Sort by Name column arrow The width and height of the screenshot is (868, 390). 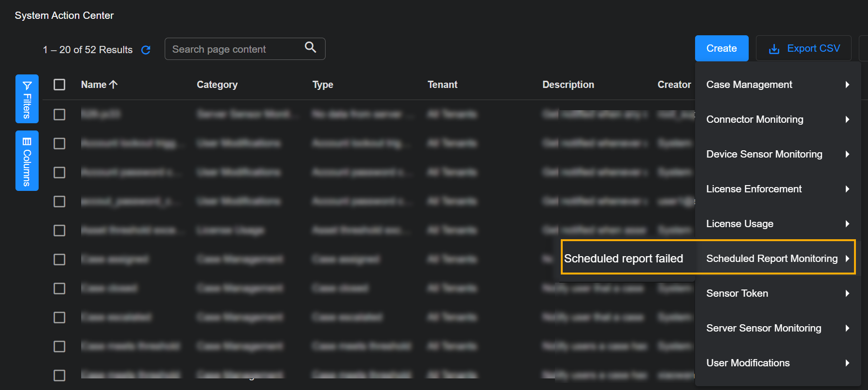114,85
